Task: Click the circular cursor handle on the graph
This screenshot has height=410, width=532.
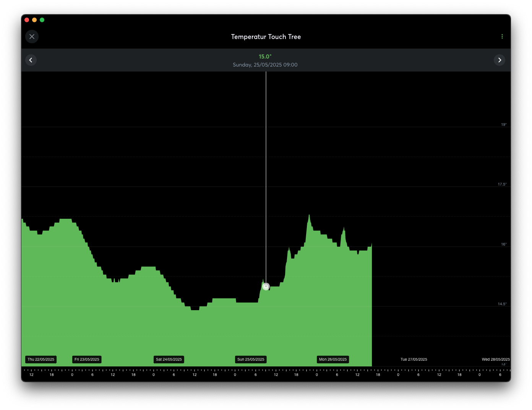Action: pos(266,286)
